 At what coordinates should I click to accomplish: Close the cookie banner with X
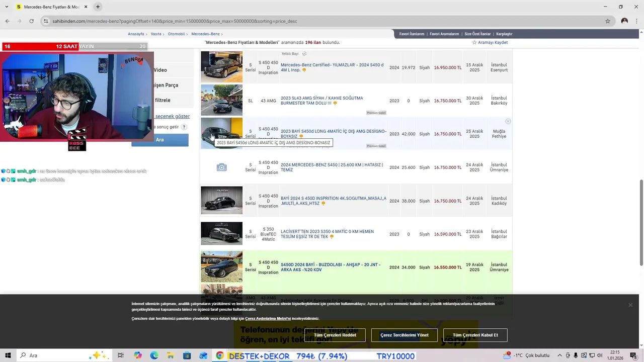pyautogui.click(x=630, y=305)
